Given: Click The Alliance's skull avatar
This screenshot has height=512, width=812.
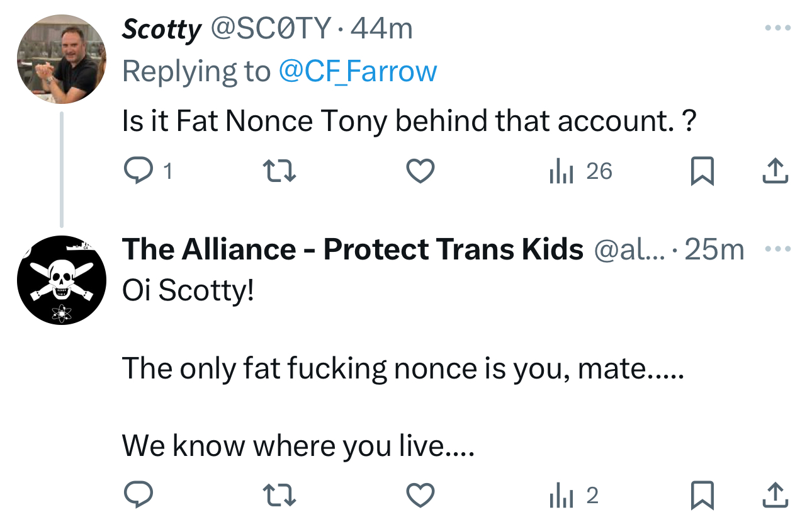Looking at the screenshot, I should [x=61, y=280].
